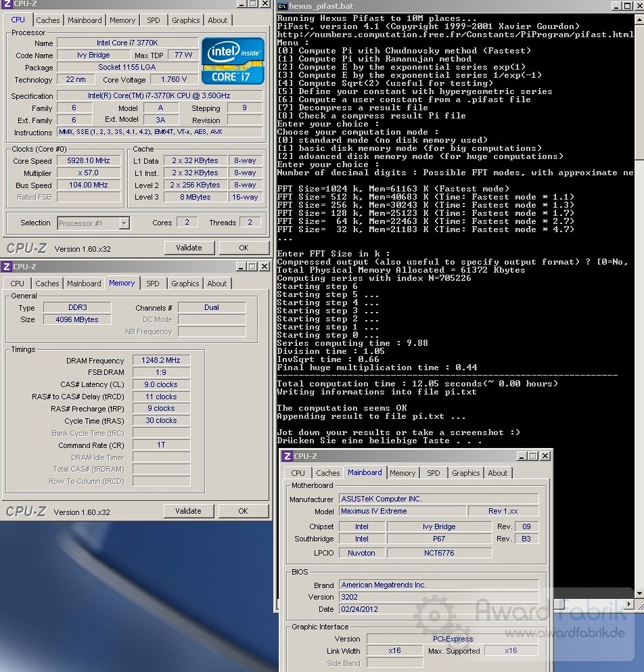The width and height of the screenshot is (644, 672).
Task: Click the Technology value 22 nm
Action: [x=75, y=79]
